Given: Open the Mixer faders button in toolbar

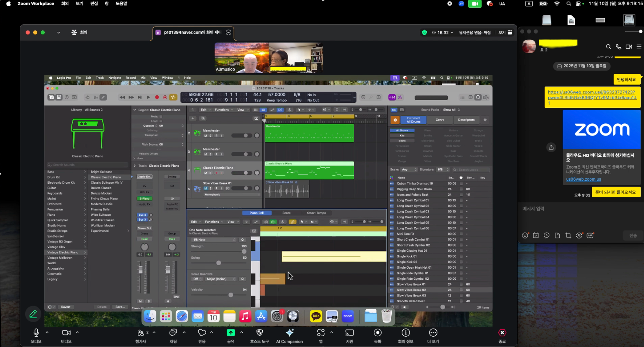Looking at the screenshot, I should [96, 97].
